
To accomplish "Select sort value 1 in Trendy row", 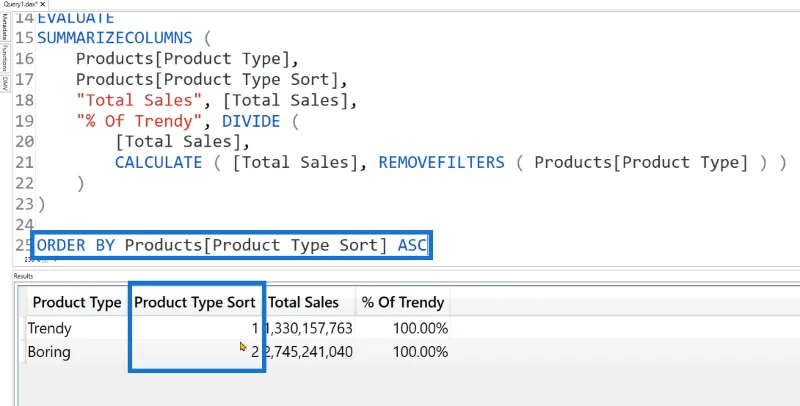I will [x=255, y=328].
